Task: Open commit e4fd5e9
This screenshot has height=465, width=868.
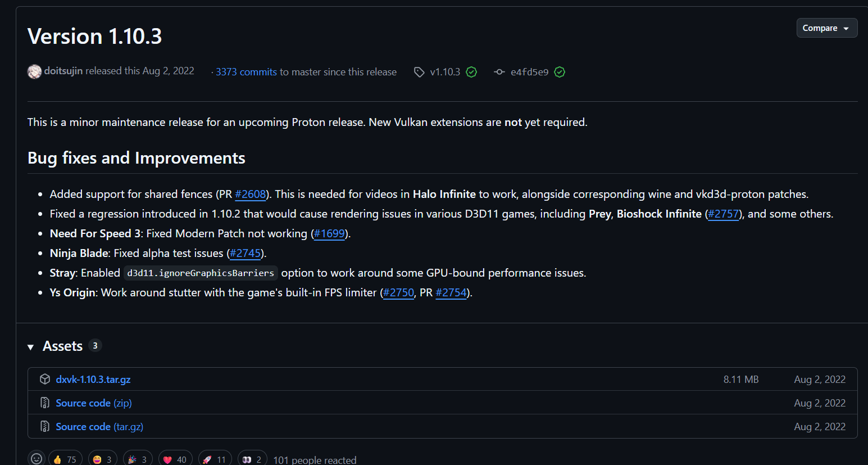Action: [529, 72]
